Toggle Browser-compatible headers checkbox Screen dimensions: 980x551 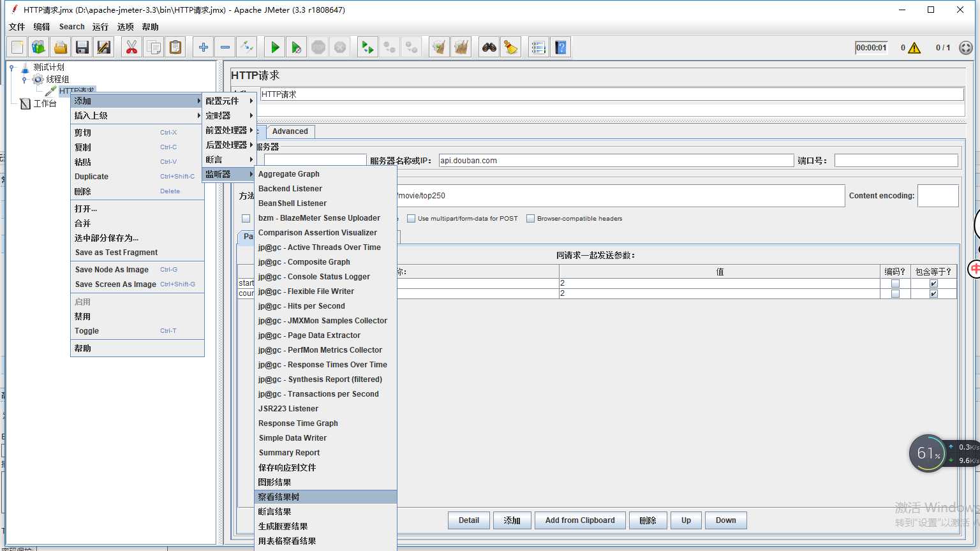click(x=531, y=218)
